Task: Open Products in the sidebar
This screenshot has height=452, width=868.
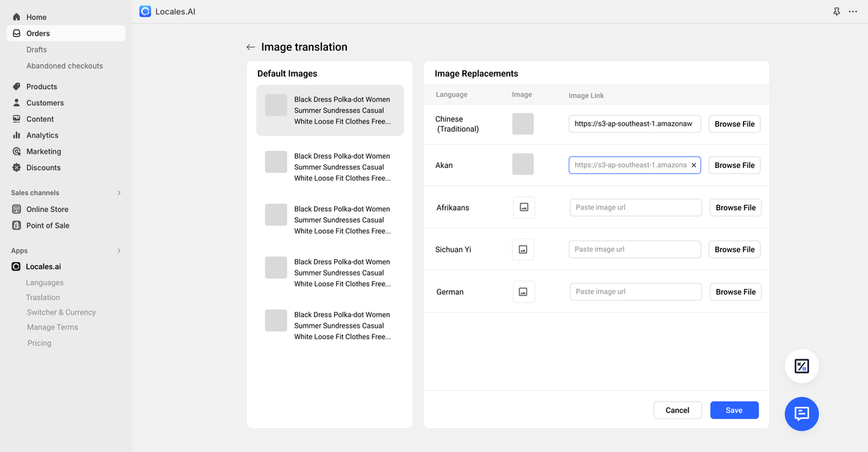Action: pos(41,87)
